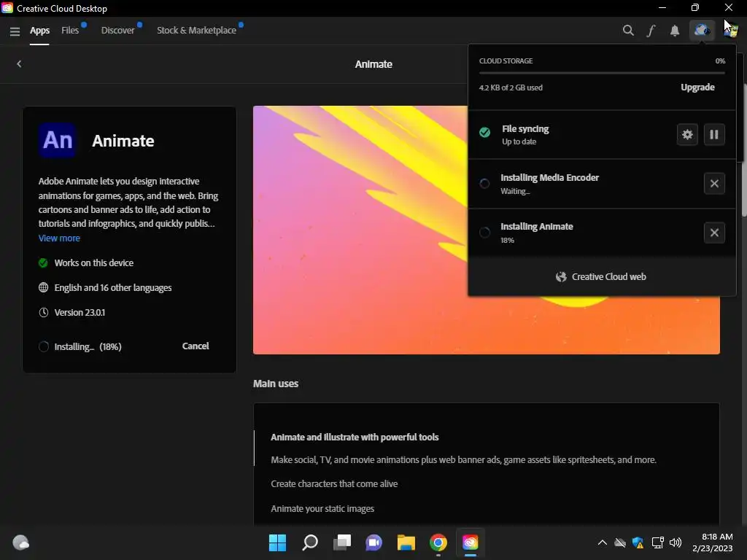Viewport: 747px width, 560px height.
Task: Click '4.2 KB of 2 GB used'
Action: click(x=511, y=87)
